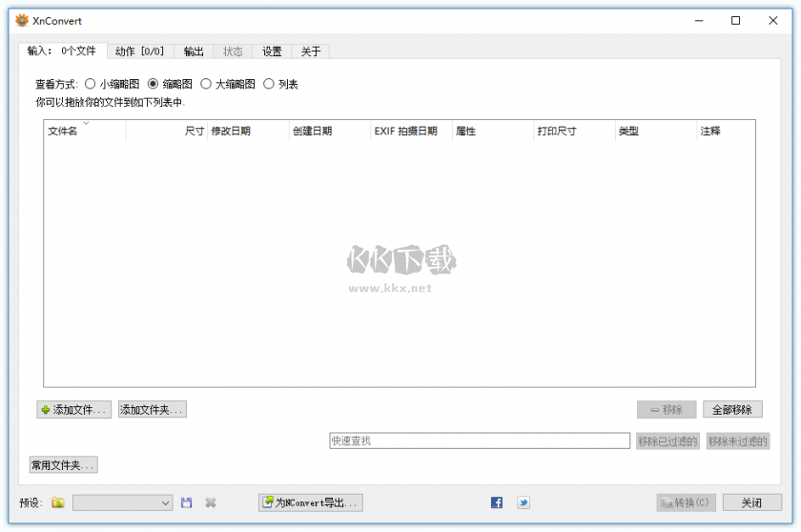Sort by 注释 column header
Screen dimensions: 801x532
726,131
